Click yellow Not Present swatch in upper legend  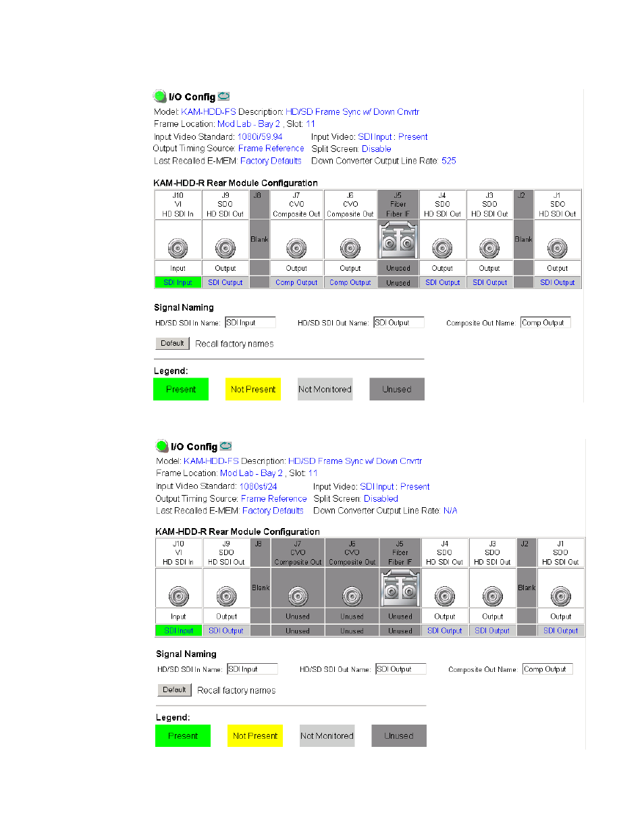tap(252, 389)
